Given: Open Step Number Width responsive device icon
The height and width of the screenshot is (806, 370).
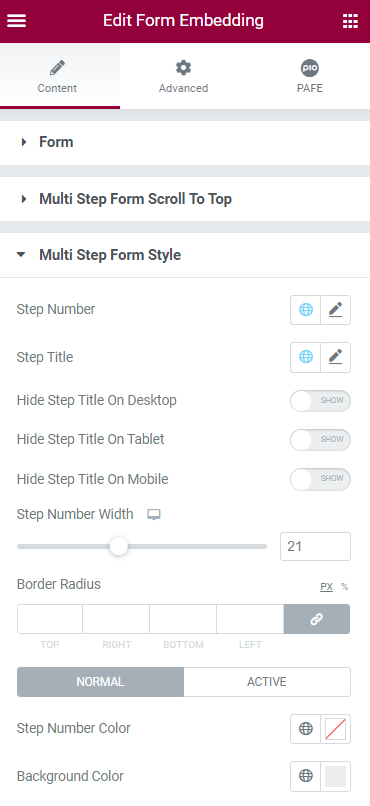Looking at the screenshot, I should (154, 515).
